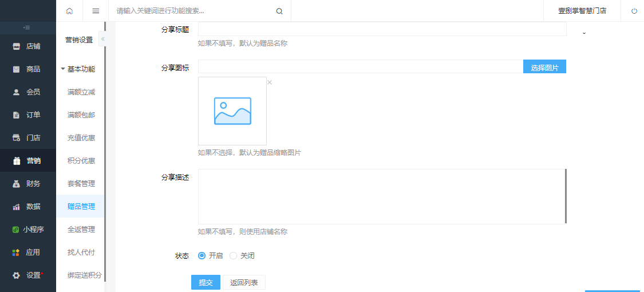Focus the 分享图标 path input field
Screen dimensions: 644x292
point(361,66)
